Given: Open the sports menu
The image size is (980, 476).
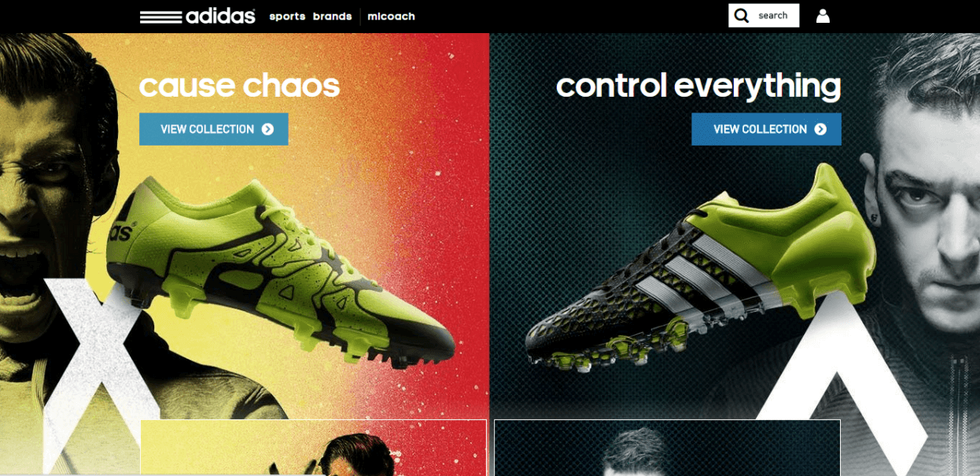Looking at the screenshot, I should (287, 16).
